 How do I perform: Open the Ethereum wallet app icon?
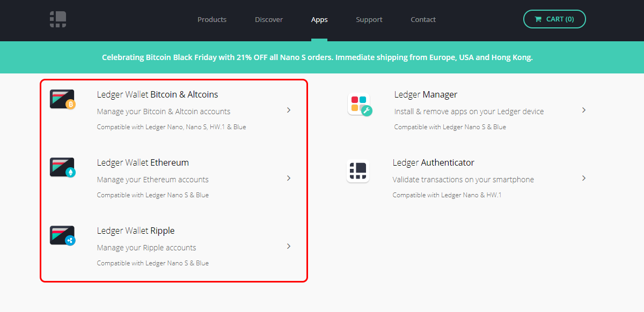tap(62, 168)
